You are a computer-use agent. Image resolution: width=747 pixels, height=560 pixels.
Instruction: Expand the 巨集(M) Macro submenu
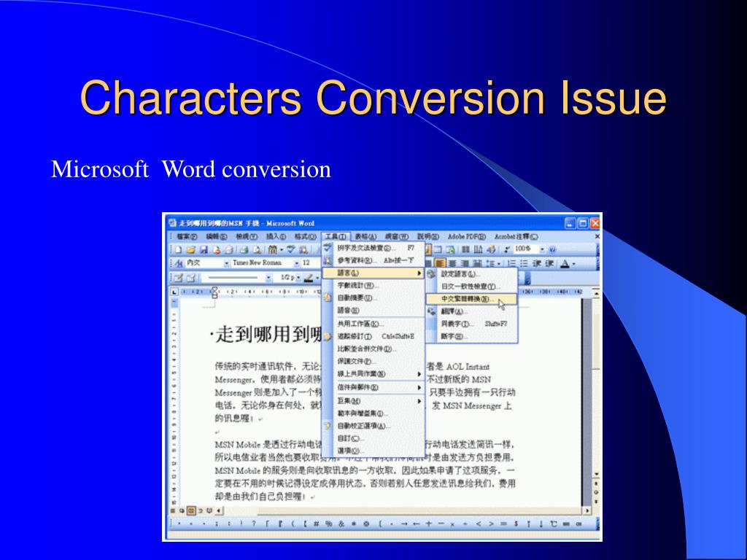(373, 401)
